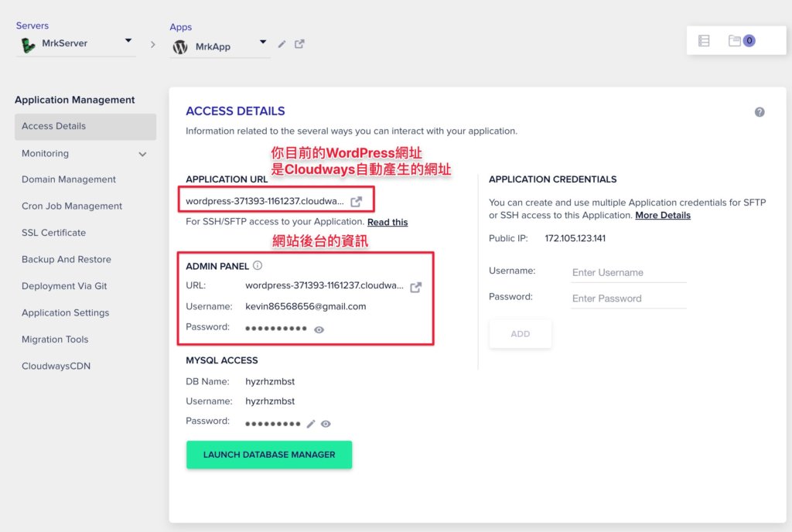Click the Admin Panel info icon
This screenshot has height=532, width=792.
pos(258,265)
